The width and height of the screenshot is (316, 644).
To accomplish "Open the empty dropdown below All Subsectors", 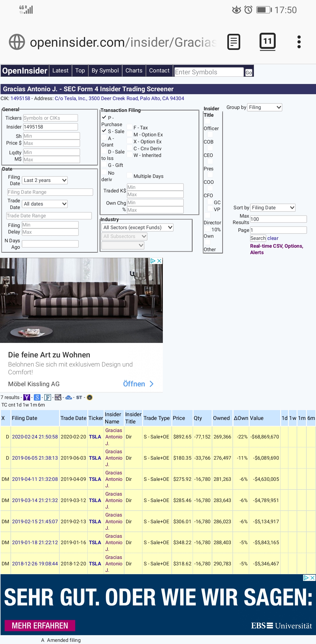I will [123, 245].
